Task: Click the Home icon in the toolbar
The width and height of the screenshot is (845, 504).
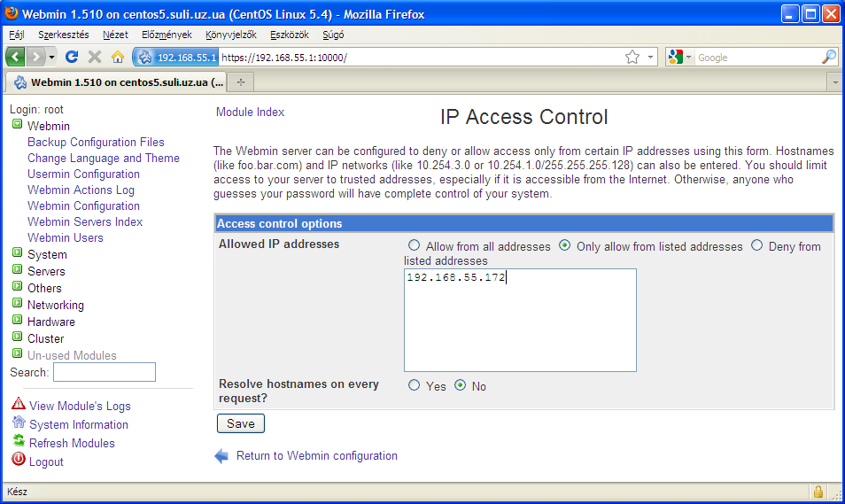Action: pyautogui.click(x=117, y=57)
